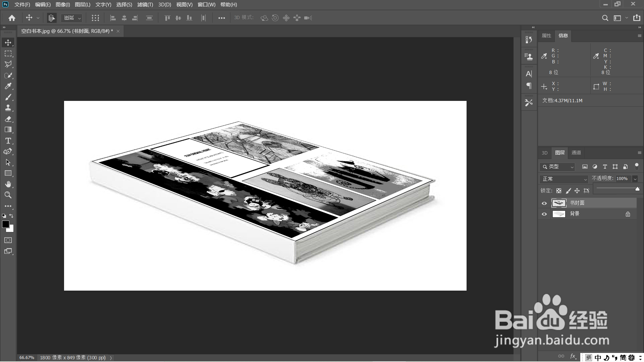The image size is (644, 362).
Task: Open the Search icon in options bar
Action: [605, 18]
